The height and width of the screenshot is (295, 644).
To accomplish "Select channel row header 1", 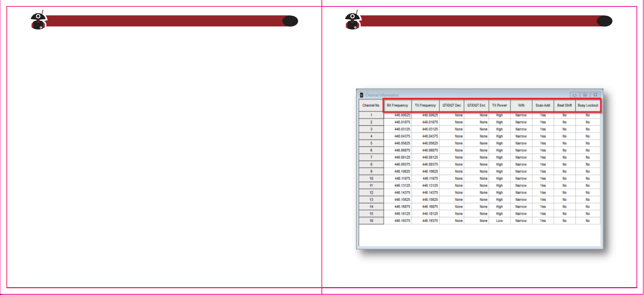I will click(x=371, y=115).
